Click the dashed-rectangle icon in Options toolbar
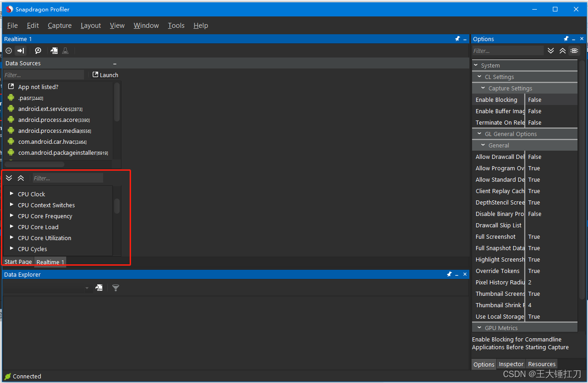The image size is (588, 383). click(x=574, y=51)
